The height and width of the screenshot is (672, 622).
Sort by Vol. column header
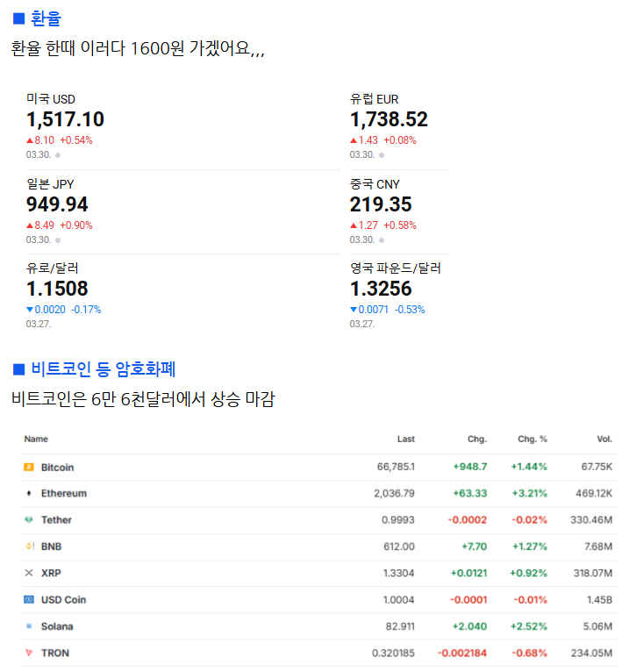[604, 439]
